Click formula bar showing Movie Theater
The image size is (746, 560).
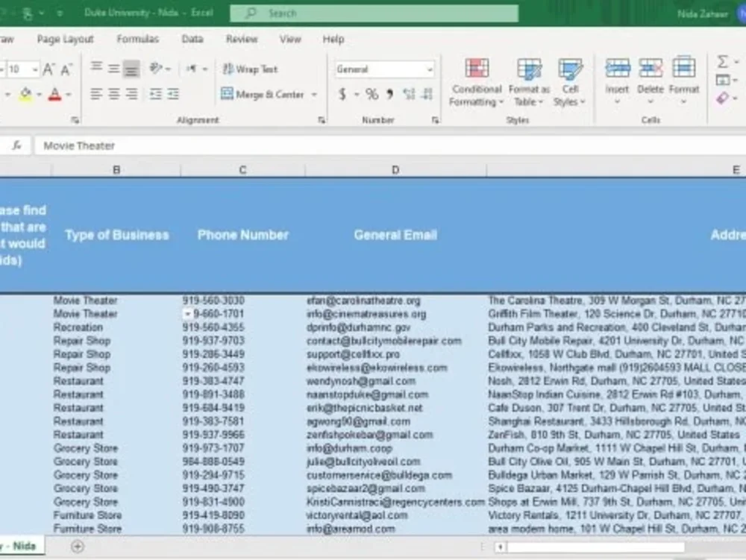click(390, 145)
